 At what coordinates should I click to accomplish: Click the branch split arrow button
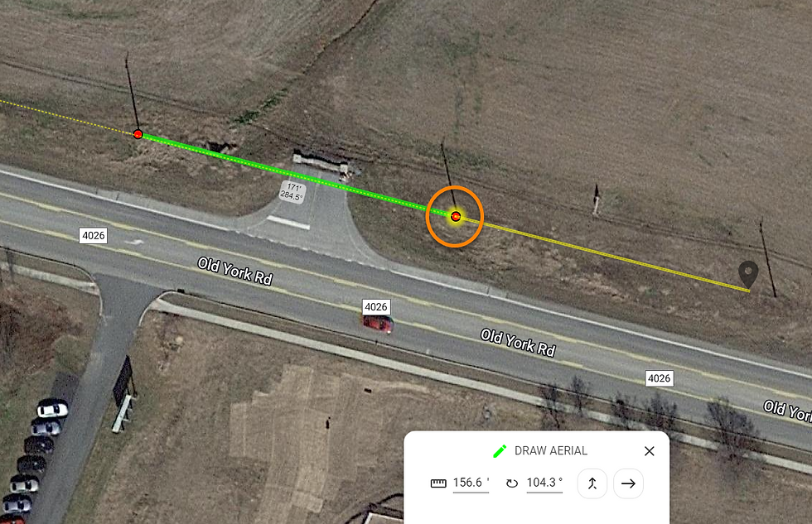(592, 483)
